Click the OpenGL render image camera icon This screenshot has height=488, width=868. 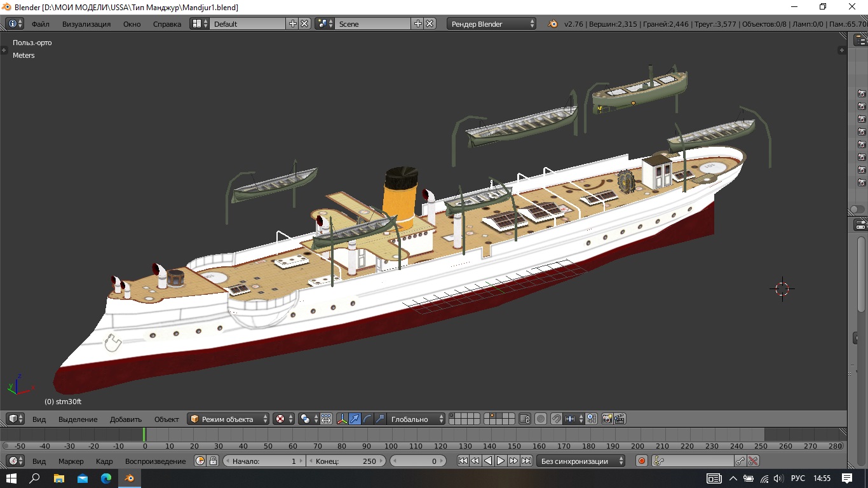607,419
